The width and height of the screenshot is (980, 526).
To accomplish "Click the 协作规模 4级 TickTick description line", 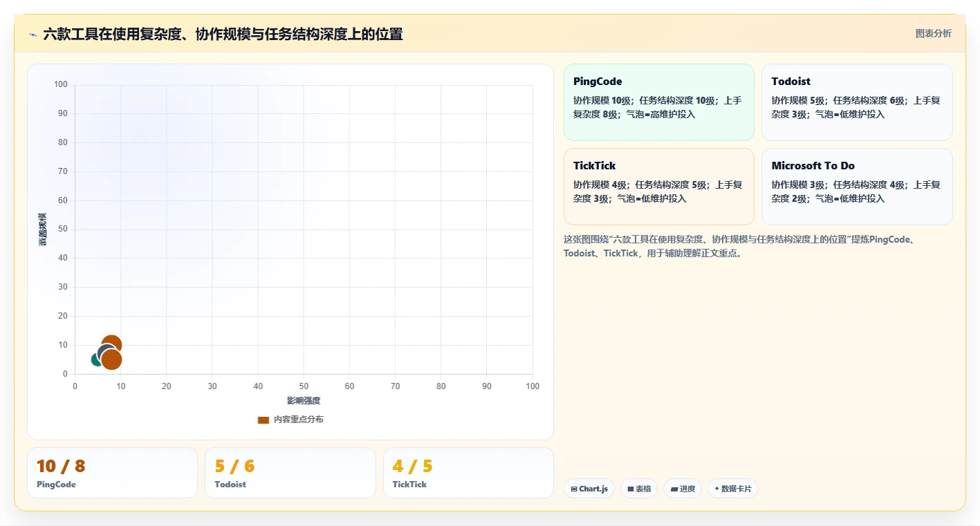I will click(658, 191).
